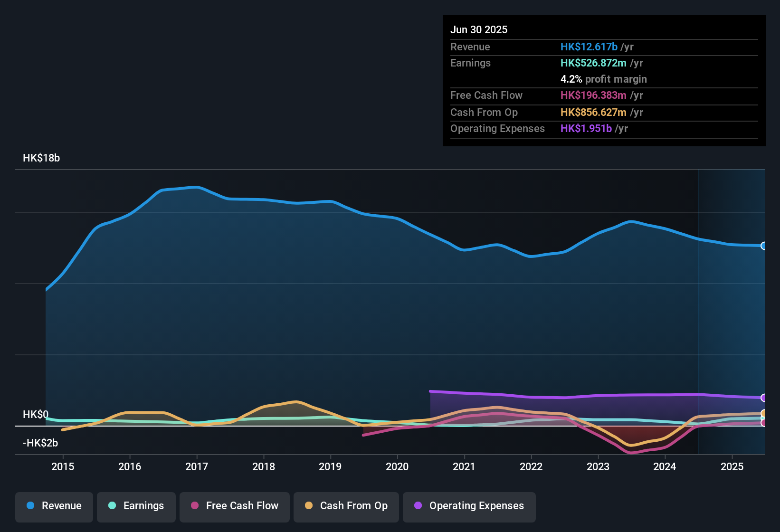Image resolution: width=780 pixels, height=532 pixels.
Task: Click the Revenue endpoint circle on the chart
Action: [x=764, y=246]
